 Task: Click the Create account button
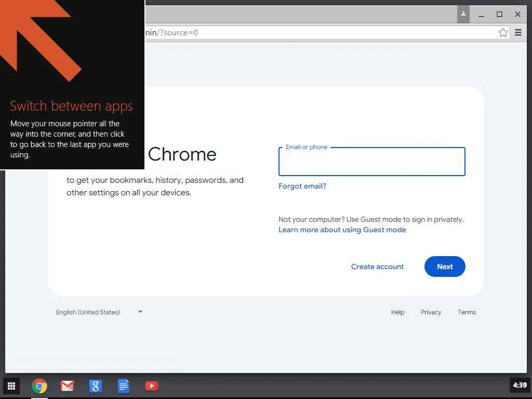tap(377, 267)
